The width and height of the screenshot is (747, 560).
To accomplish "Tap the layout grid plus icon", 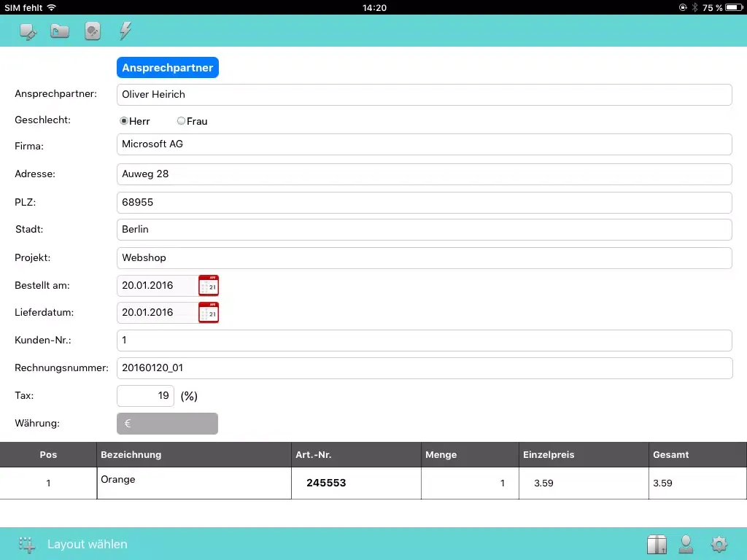I will (27, 544).
